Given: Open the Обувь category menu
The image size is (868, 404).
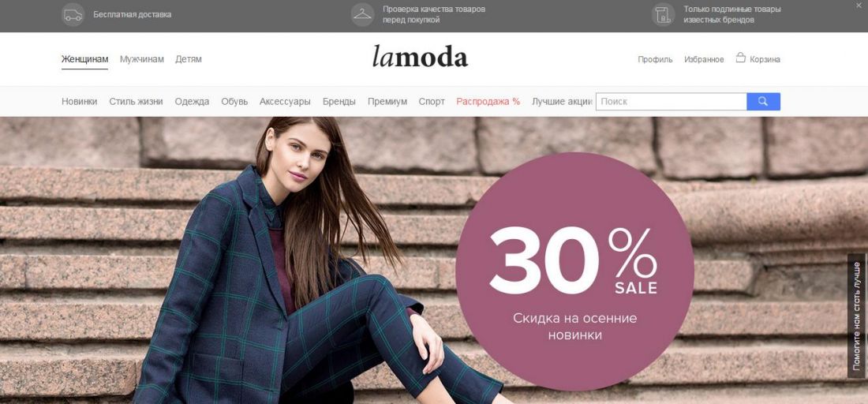Looking at the screenshot, I should click(x=234, y=102).
